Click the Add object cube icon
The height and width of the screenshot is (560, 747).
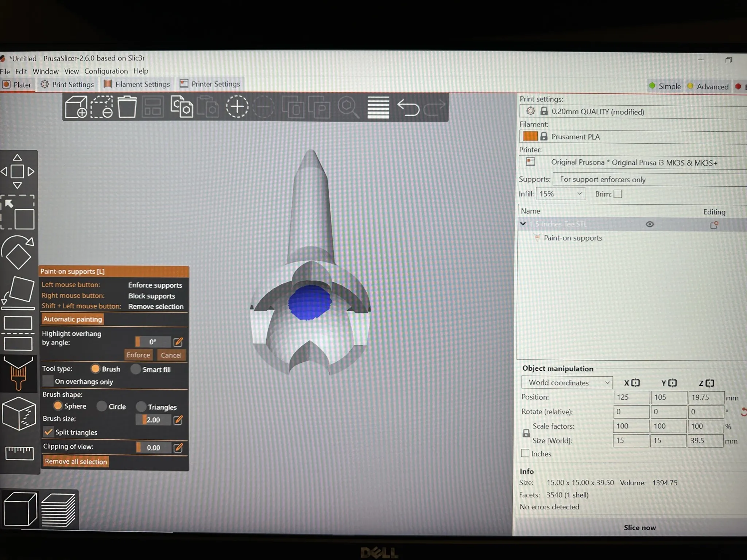click(x=76, y=107)
